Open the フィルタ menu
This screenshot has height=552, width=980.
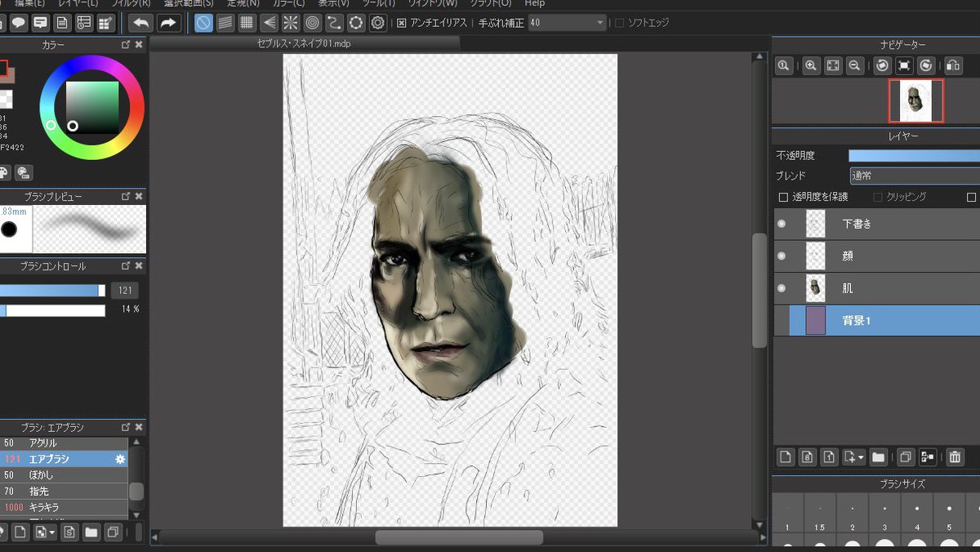point(131,3)
